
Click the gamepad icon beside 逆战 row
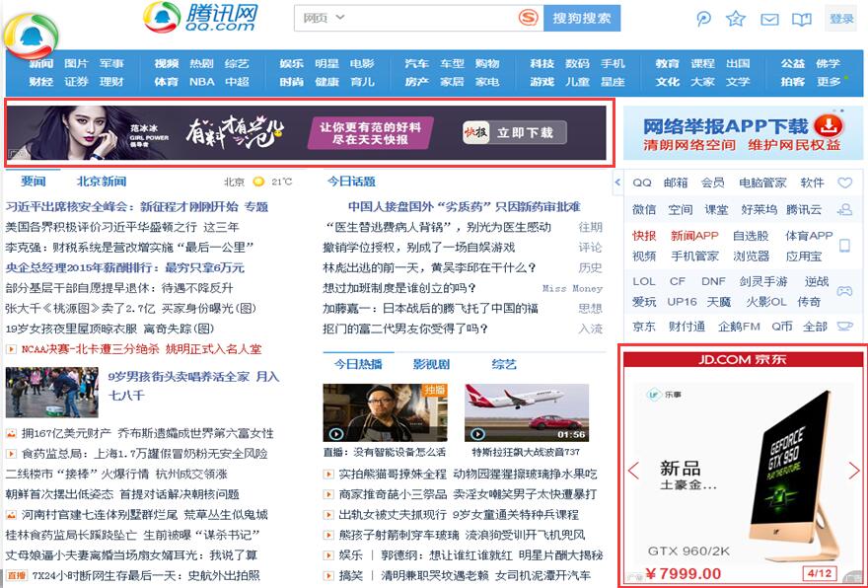click(844, 291)
